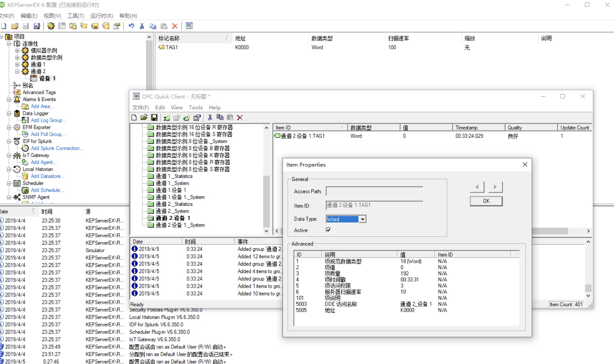Click New Tag icon in KEPServerEX toolbar
Viewport: 614px width, 364px height.
84,26
